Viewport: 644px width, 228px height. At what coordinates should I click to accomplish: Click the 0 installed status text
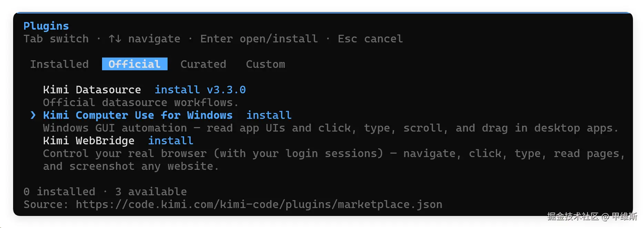pyautogui.click(x=59, y=191)
